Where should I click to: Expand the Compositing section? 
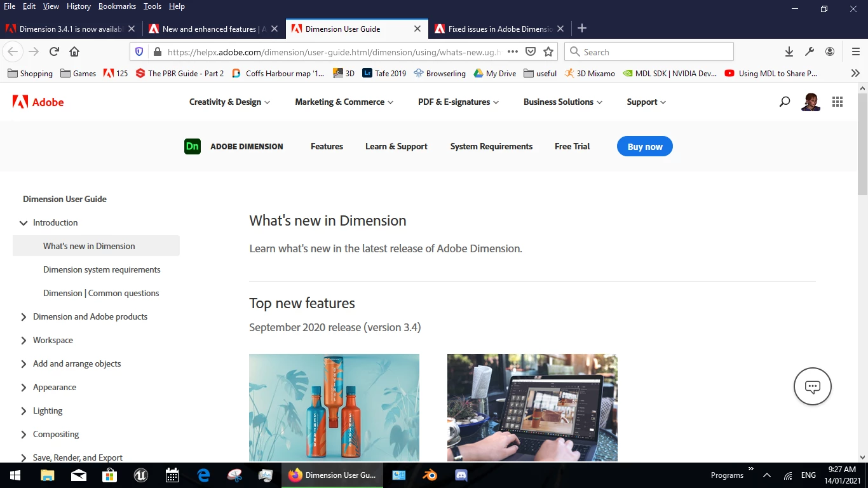24,435
